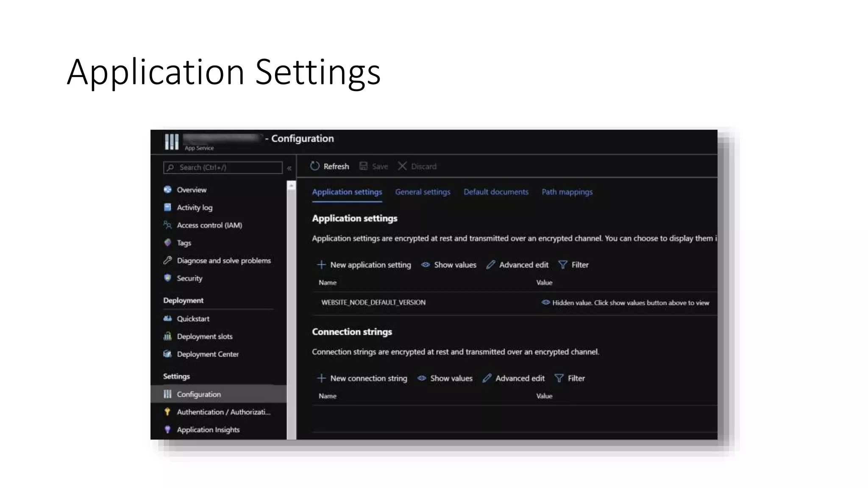Switch to the Application settings tab
The width and height of the screenshot is (868, 488).
347,192
